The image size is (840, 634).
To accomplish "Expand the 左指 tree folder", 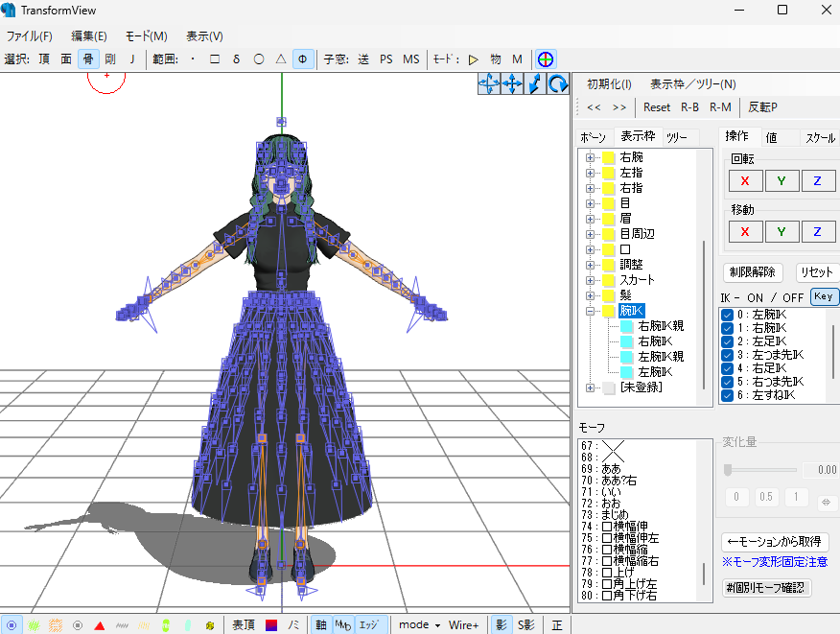I will tap(590, 173).
